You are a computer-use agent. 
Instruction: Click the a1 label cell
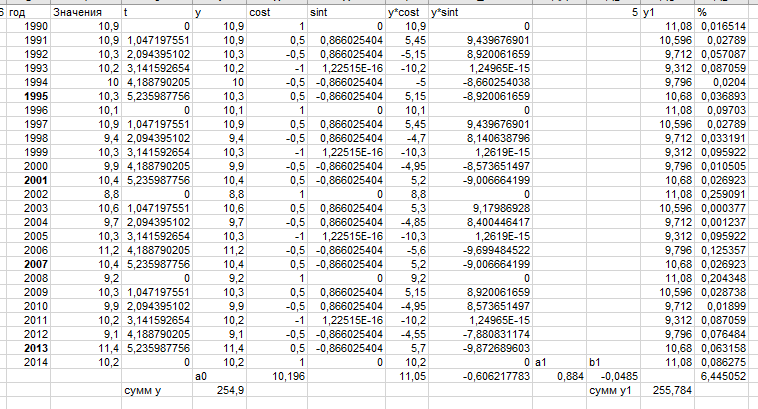point(559,362)
